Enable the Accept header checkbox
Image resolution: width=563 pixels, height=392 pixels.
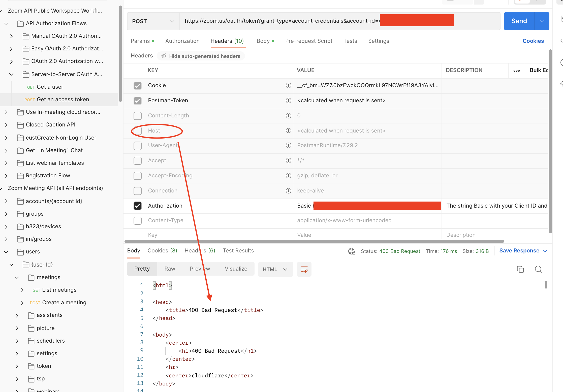pos(137,161)
